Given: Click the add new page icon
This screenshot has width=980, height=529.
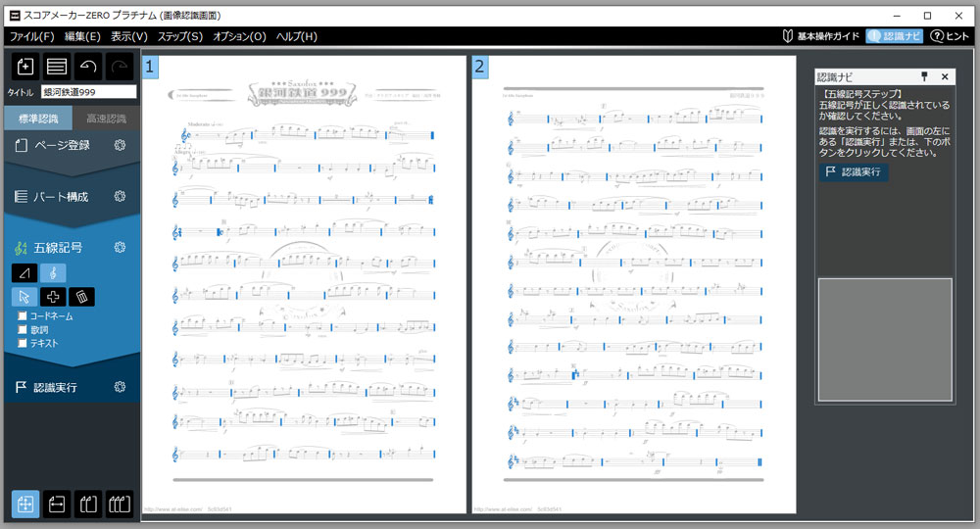Looking at the screenshot, I should (x=25, y=66).
